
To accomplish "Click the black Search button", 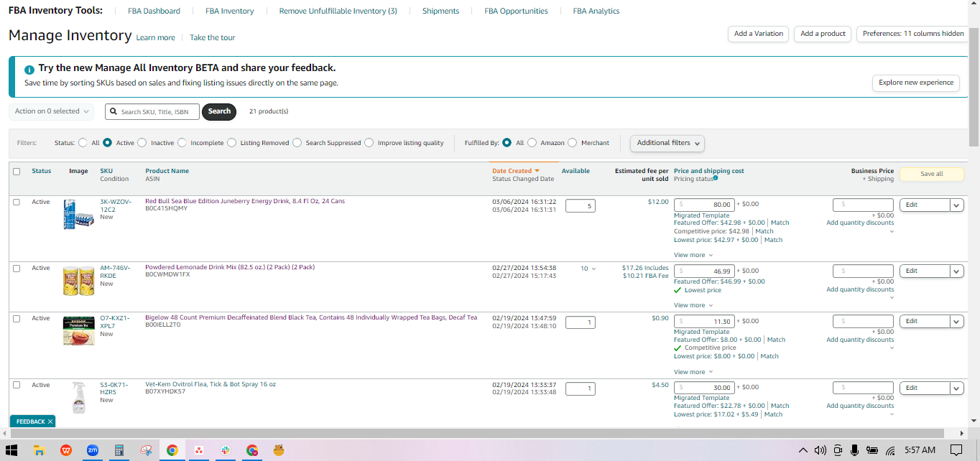I will point(219,111).
